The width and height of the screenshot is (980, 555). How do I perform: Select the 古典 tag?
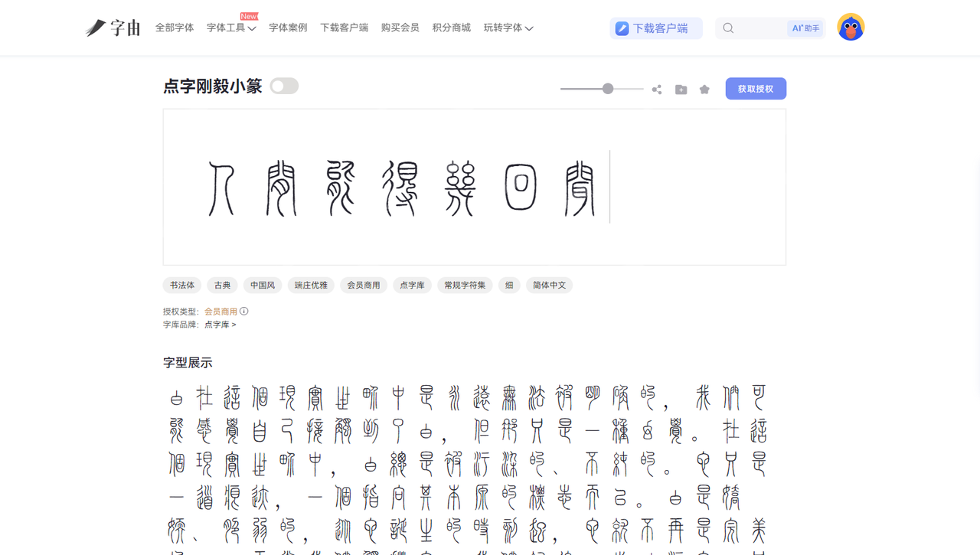click(223, 286)
